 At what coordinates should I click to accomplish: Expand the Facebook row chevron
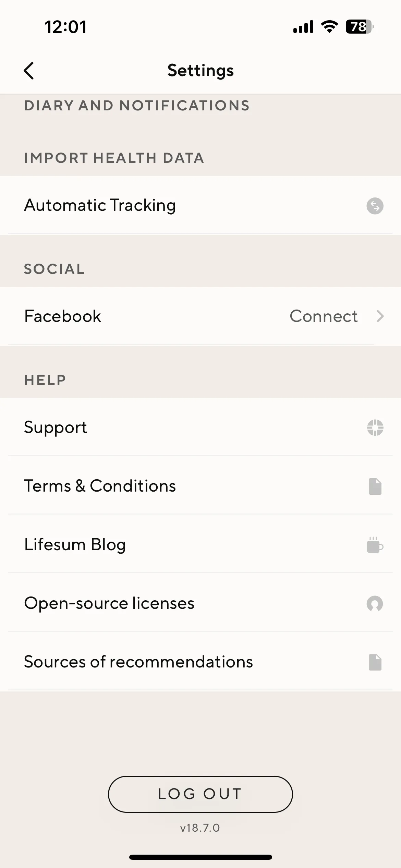[380, 316]
